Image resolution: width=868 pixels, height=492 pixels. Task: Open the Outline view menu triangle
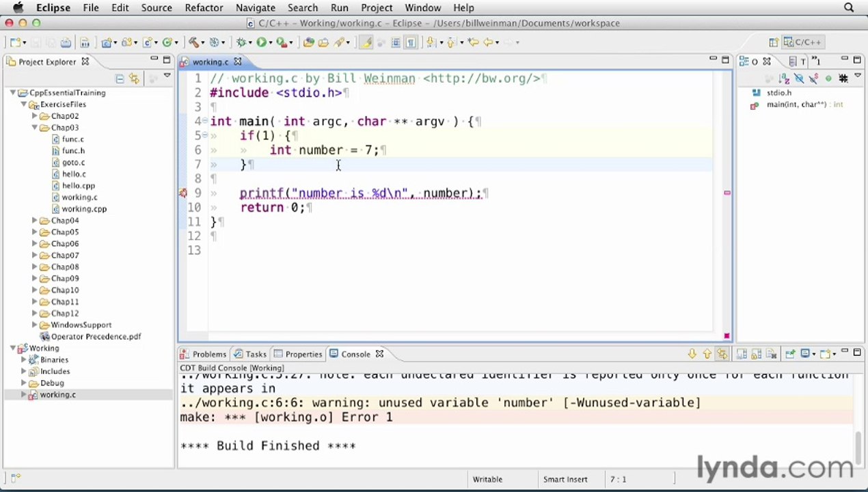pos(858,77)
